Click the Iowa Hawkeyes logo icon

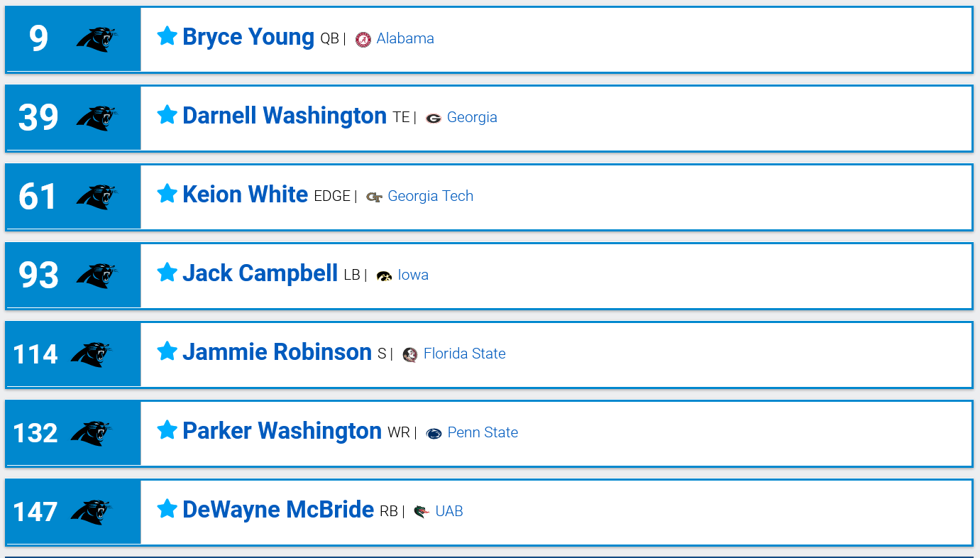385,276
